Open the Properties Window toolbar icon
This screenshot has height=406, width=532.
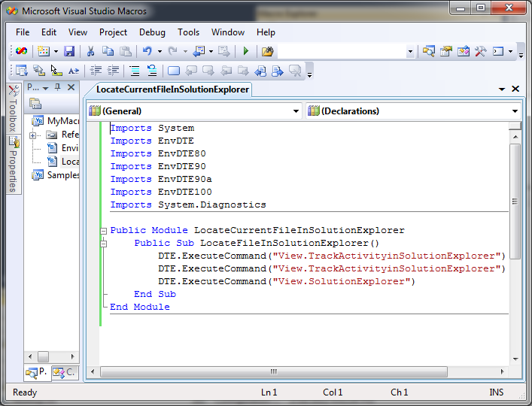[445, 52]
